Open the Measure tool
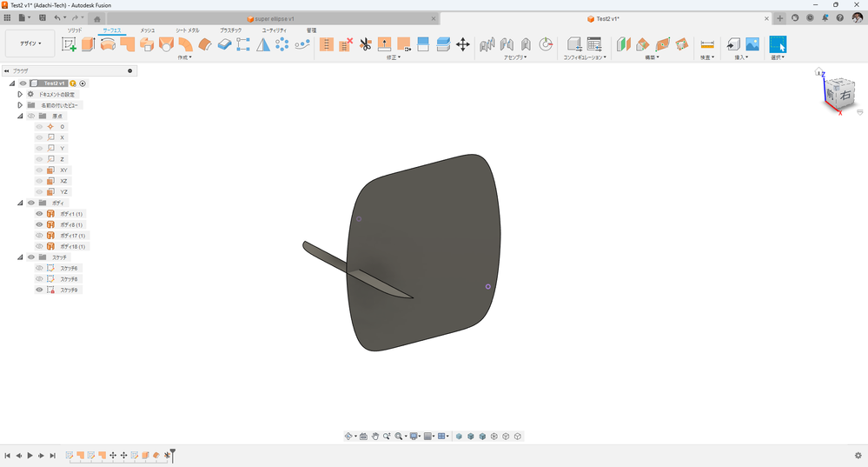The height and width of the screenshot is (467, 868). [x=707, y=44]
